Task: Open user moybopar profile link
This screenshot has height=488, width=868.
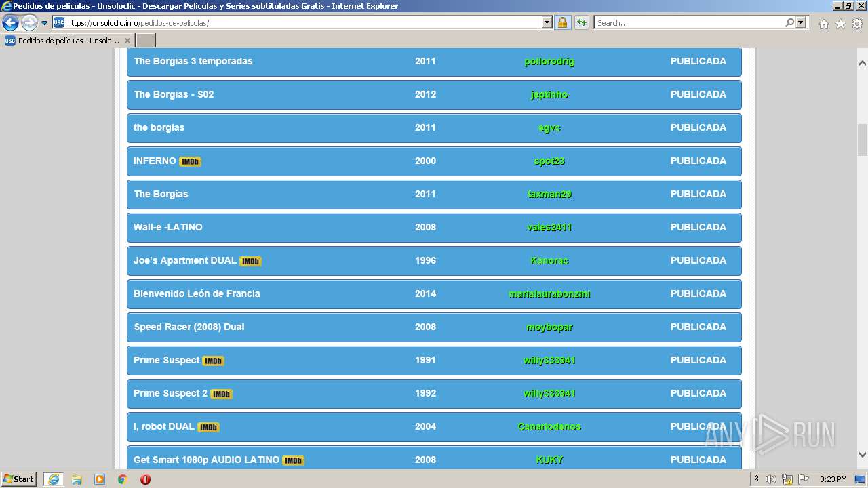Action: click(x=549, y=327)
